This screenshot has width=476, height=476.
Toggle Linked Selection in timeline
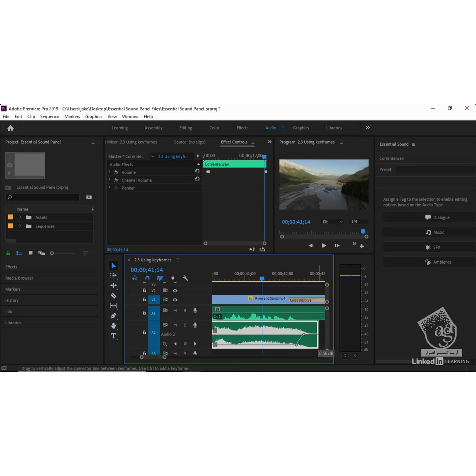pos(160,278)
